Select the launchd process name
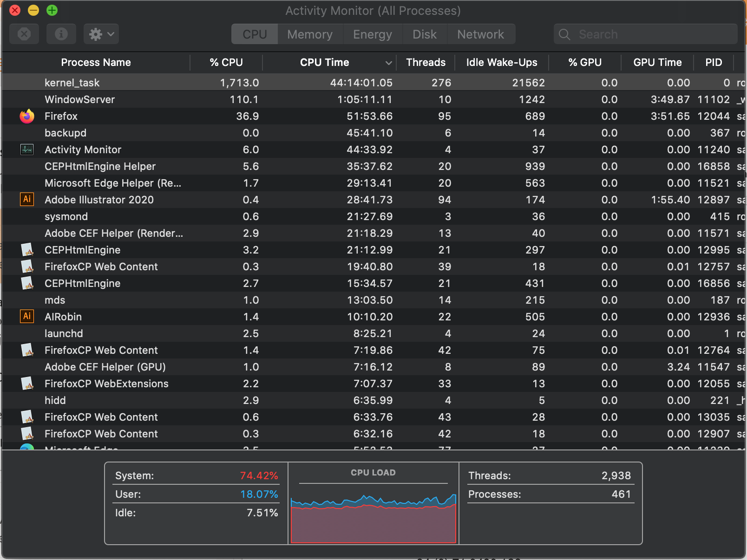This screenshot has width=747, height=560. pos(64,333)
